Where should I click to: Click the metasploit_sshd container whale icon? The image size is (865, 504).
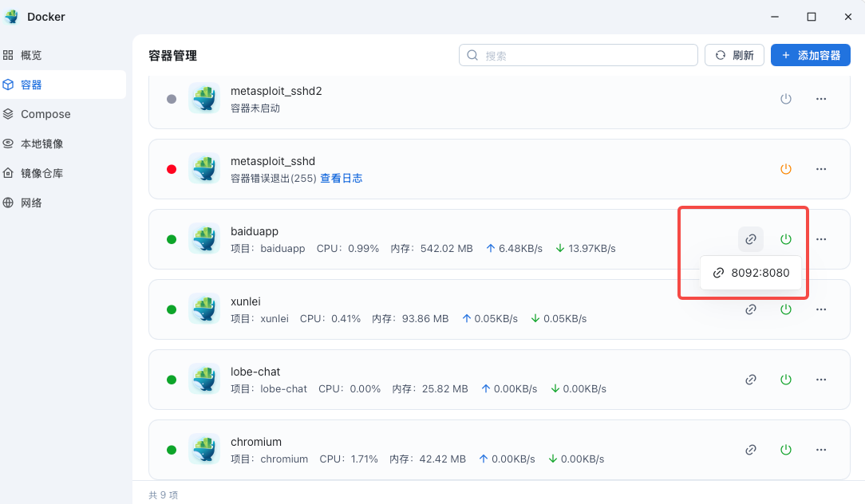point(204,169)
